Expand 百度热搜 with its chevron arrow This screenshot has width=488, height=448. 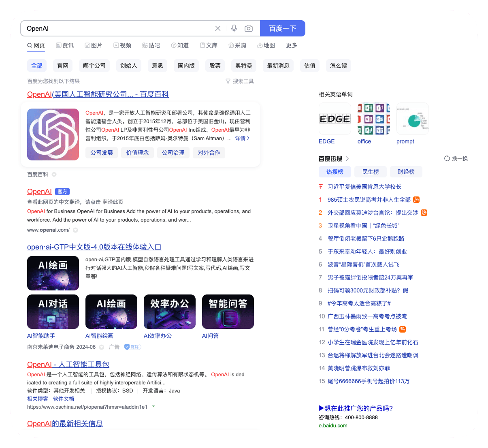pyautogui.click(x=347, y=159)
